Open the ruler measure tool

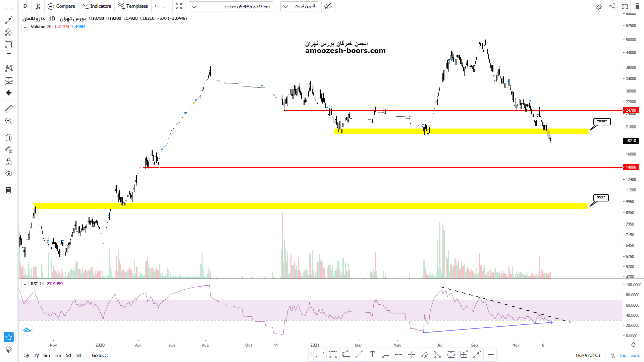9,109
